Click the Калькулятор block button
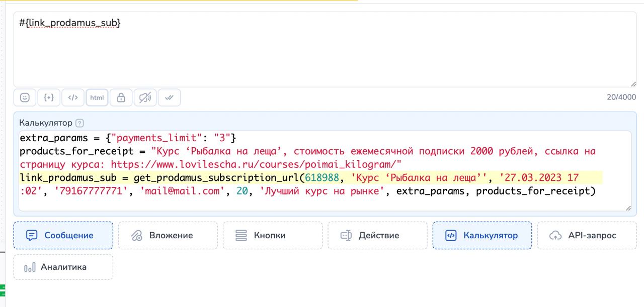Viewport: 644px width, 307px height. click(x=482, y=235)
